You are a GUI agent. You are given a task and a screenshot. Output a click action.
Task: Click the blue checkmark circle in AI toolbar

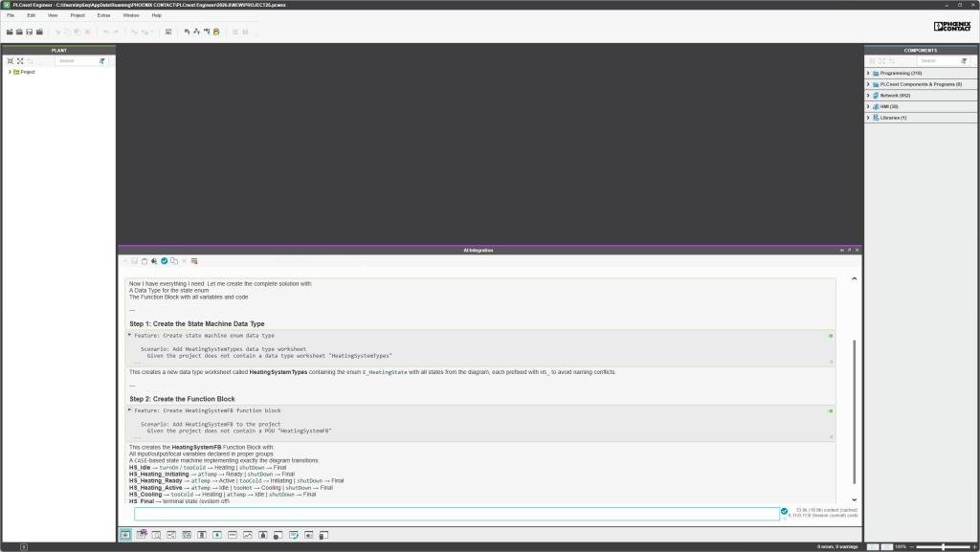tap(165, 261)
